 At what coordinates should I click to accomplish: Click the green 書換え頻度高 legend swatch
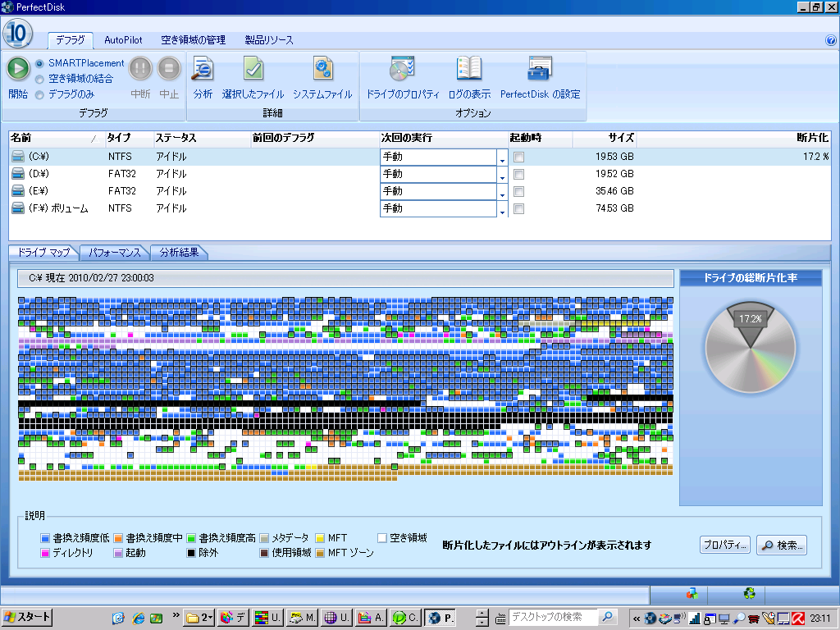pyautogui.click(x=192, y=538)
